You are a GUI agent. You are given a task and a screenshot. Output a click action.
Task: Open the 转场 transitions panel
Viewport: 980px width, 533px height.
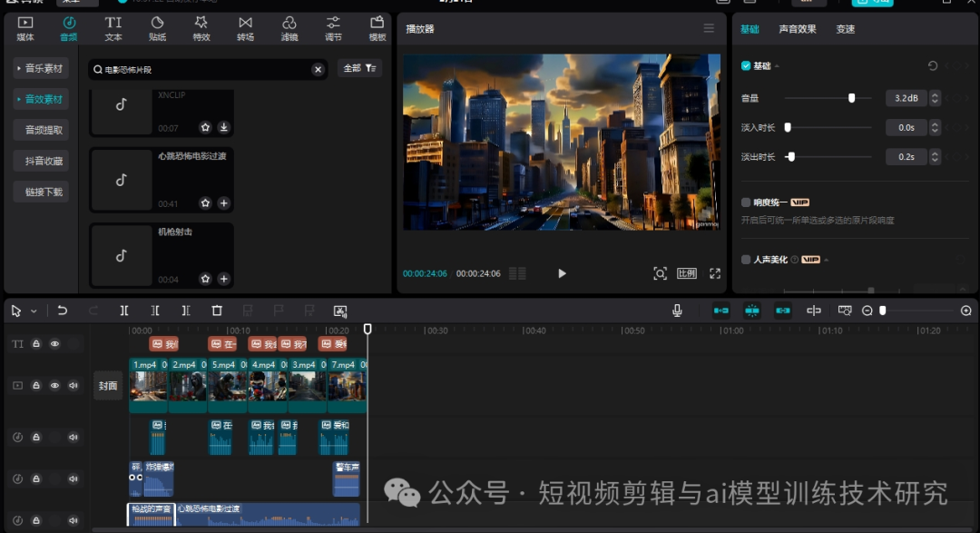click(x=245, y=27)
